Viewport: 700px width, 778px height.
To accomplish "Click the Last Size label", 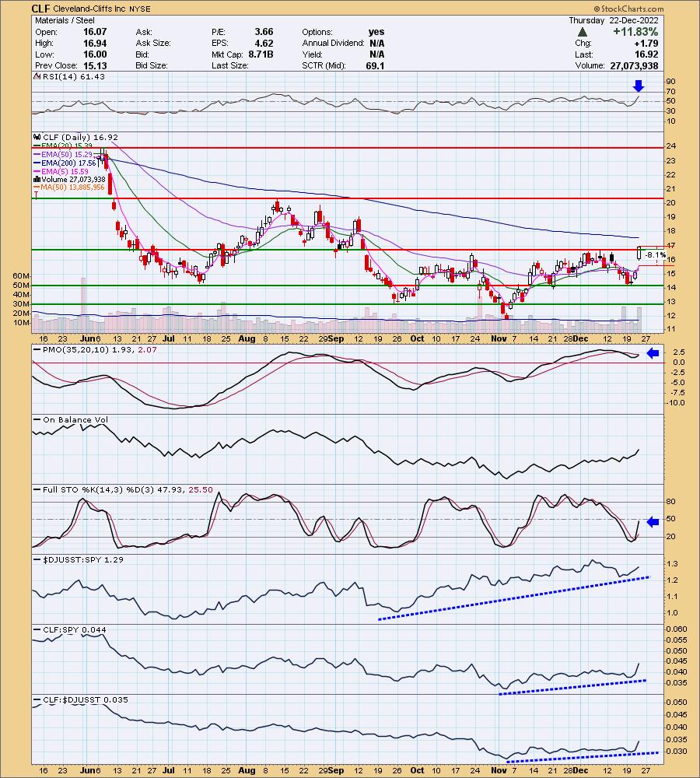I will (229, 65).
